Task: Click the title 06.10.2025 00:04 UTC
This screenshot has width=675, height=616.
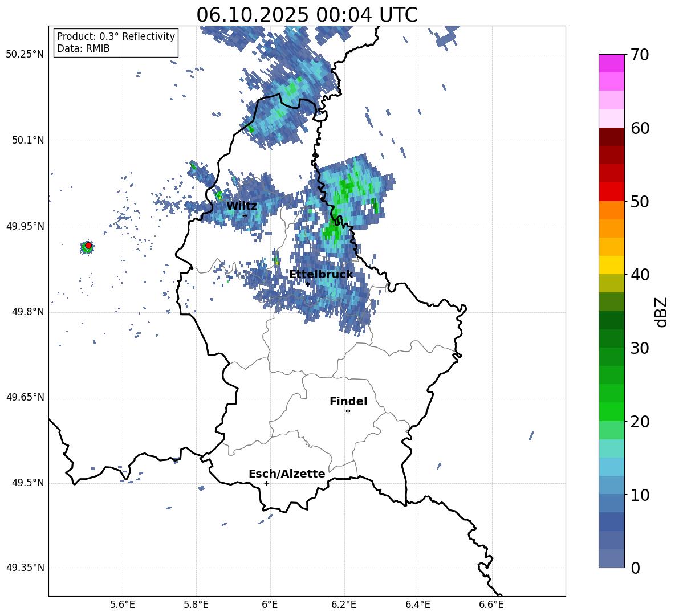Action: (307, 15)
